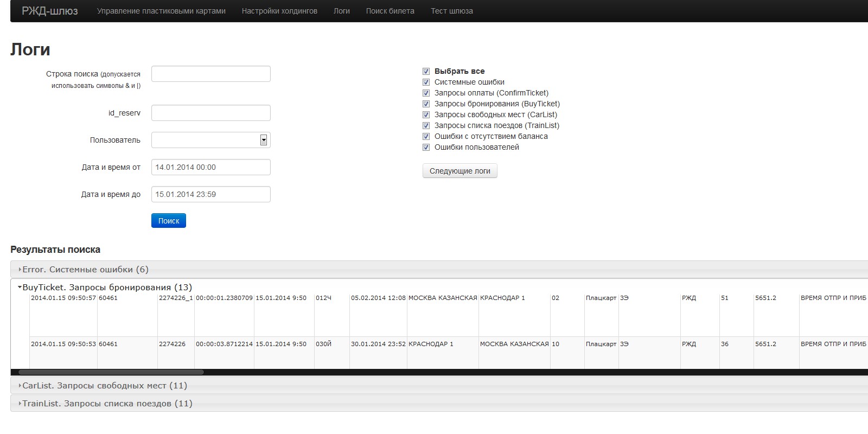Select the Логи navigation item
Image resolution: width=868 pixels, height=434 pixels.
(x=342, y=11)
